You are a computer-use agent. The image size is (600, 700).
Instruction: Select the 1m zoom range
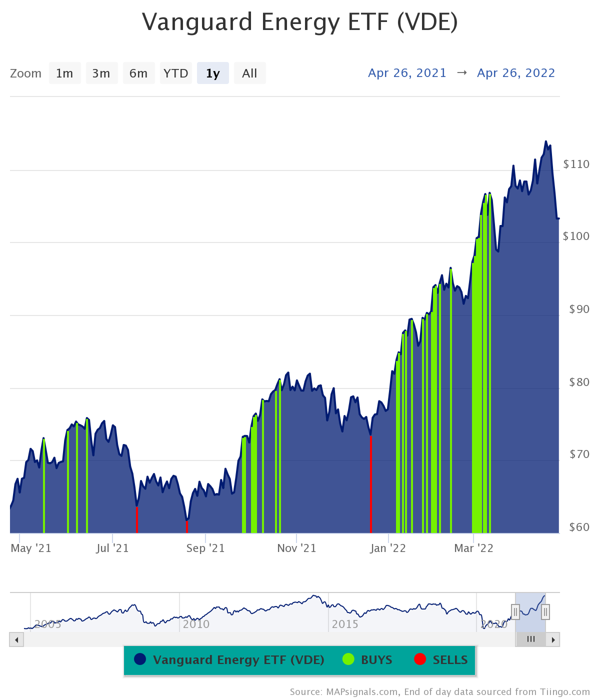[x=64, y=73]
